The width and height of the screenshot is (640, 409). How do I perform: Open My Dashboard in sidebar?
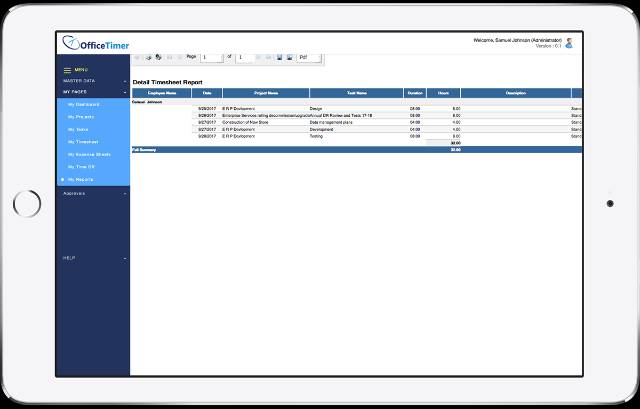click(85, 104)
